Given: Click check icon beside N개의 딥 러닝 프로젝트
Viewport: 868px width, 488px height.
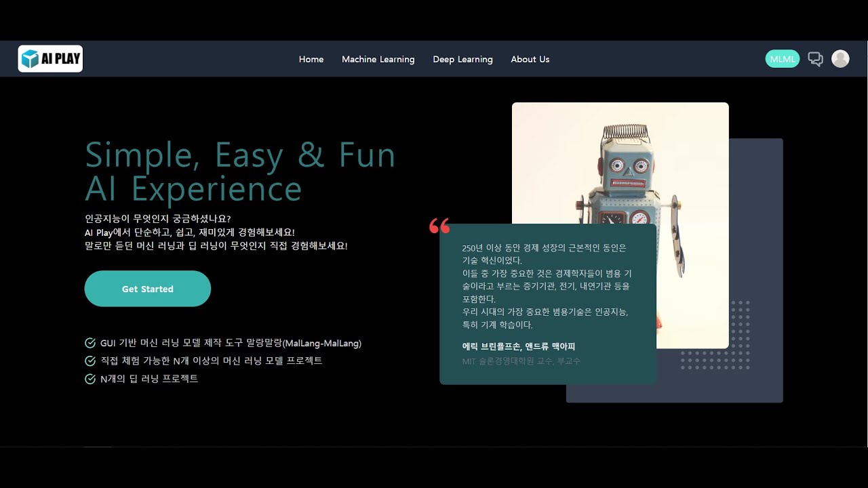Looking at the screenshot, I should coord(90,379).
